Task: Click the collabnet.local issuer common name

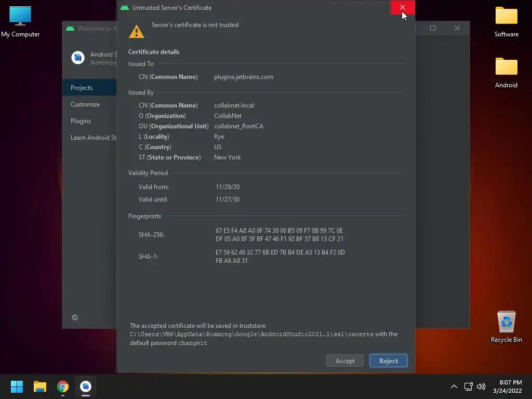Action: click(x=234, y=105)
